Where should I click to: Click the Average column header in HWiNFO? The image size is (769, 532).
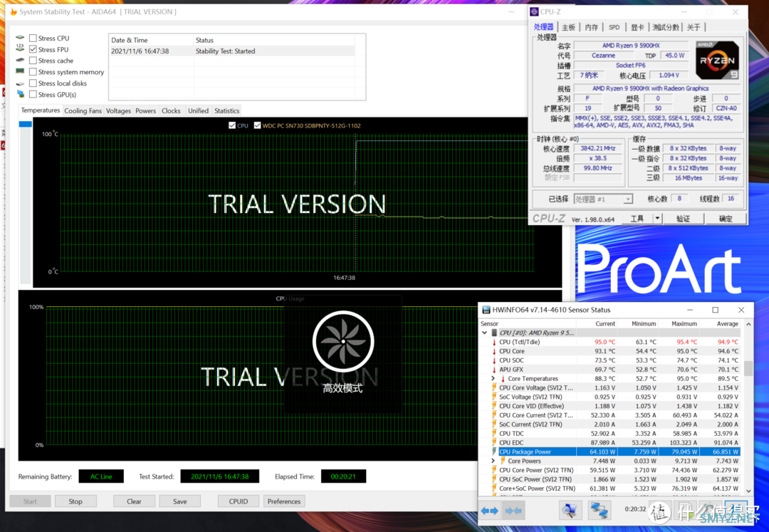[x=720, y=323]
